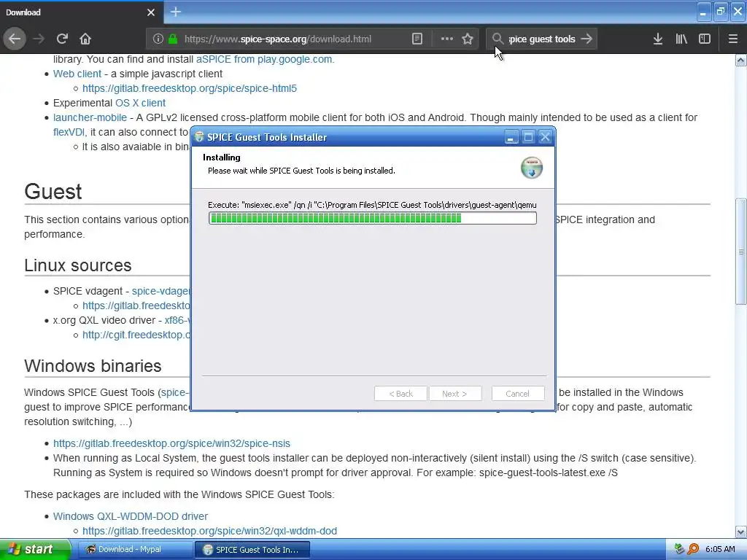The width and height of the screenshot is (747, 560).
Task: Minimize the SPICE Guest Tools Installer
Action: pos(511,137)
